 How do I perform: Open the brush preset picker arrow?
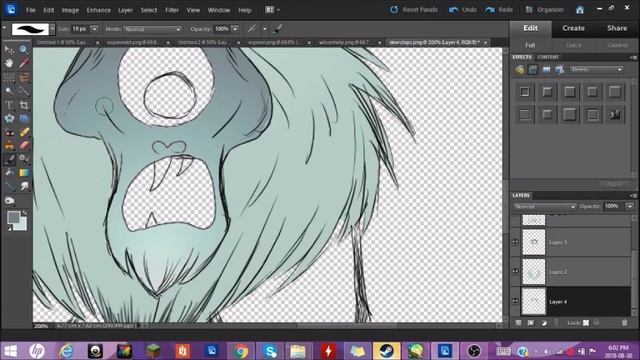pyautogui.click(x=52, y=29)
